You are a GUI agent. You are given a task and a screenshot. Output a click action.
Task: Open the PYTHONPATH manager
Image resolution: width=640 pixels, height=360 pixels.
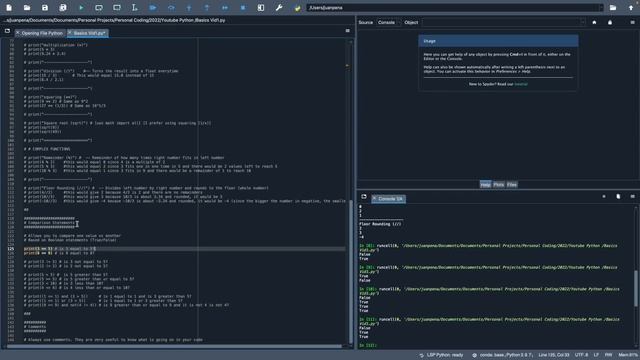tap(297, 7)
